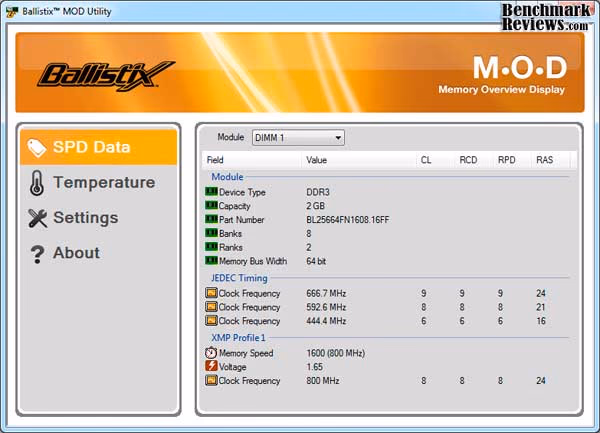Click the RAS column header
Viewport: 600px width, 433px height.
(550, 160)
